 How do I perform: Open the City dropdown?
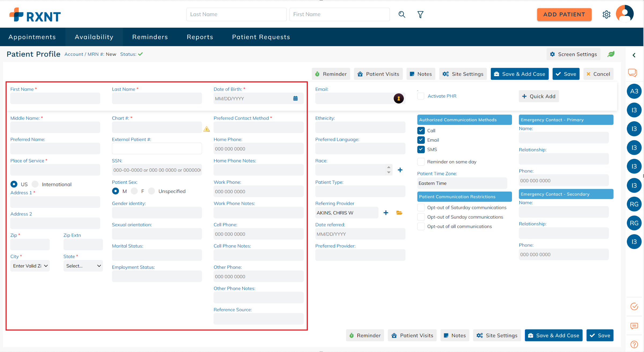pyautogui.click(x=30, y=266)
